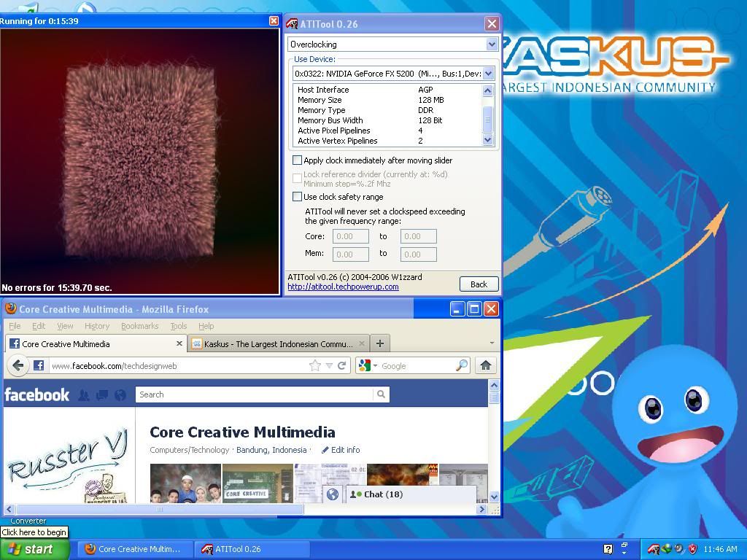Click the Google search engine icon

(x=365, y=366)
